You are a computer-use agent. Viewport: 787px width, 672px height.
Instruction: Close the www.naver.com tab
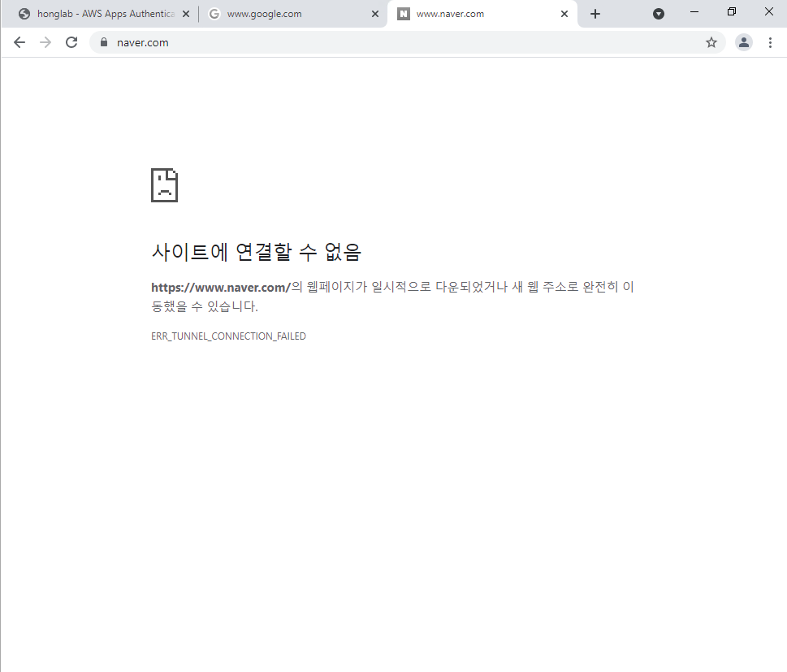pyautogui.click(x=564, y=14)
